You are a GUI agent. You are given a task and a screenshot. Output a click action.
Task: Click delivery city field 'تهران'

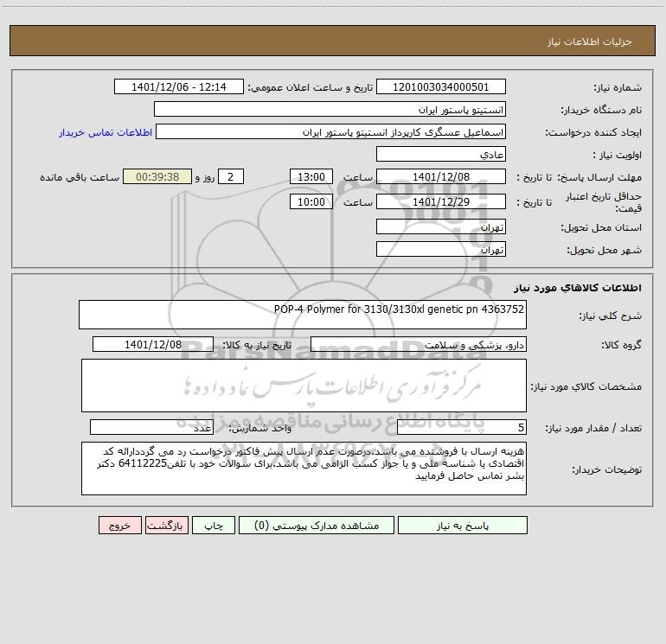click(441, 249)
